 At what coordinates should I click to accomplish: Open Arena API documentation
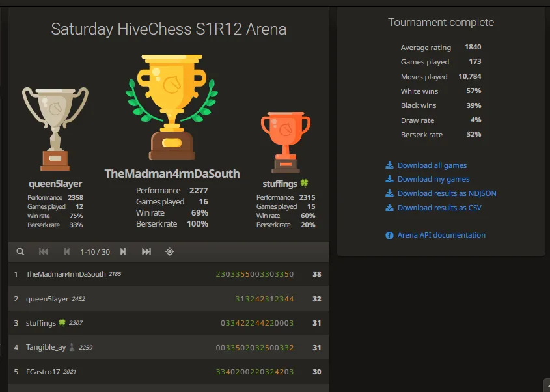[x=441, y=235]
